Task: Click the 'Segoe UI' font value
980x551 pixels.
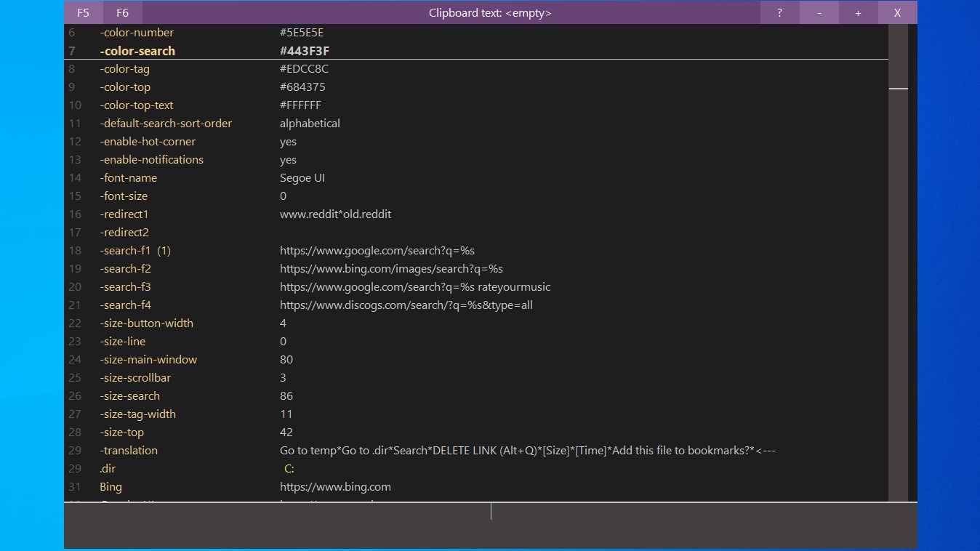Action: tap(302, 178)
